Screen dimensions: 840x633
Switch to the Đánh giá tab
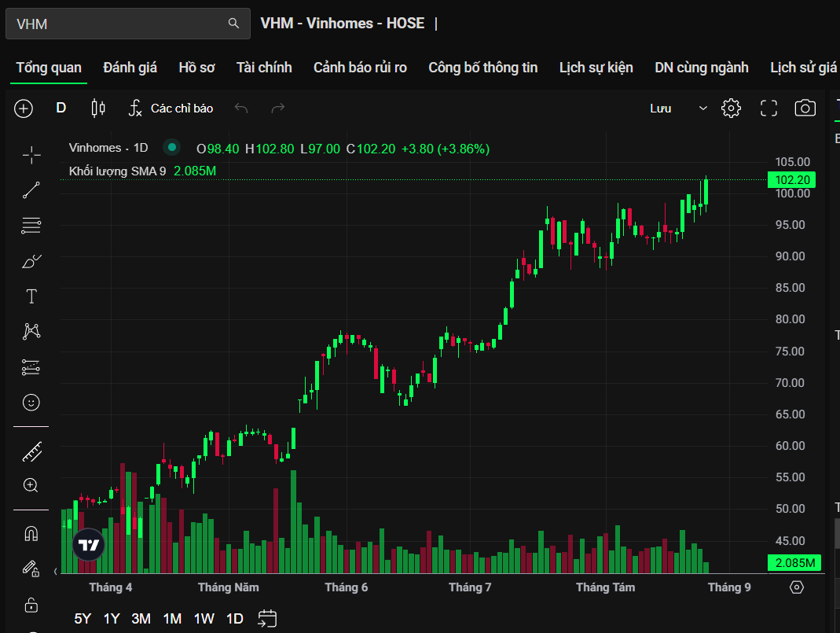pos(130,68)
